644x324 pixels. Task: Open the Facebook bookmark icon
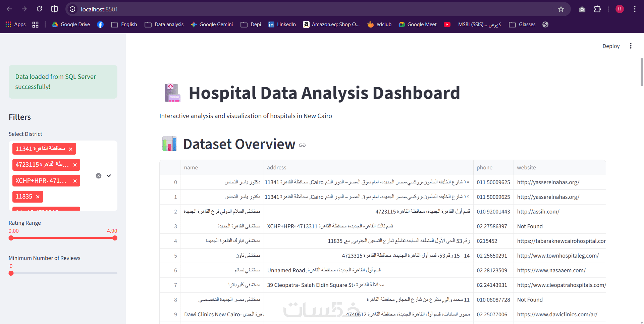(x=100, y=24)
